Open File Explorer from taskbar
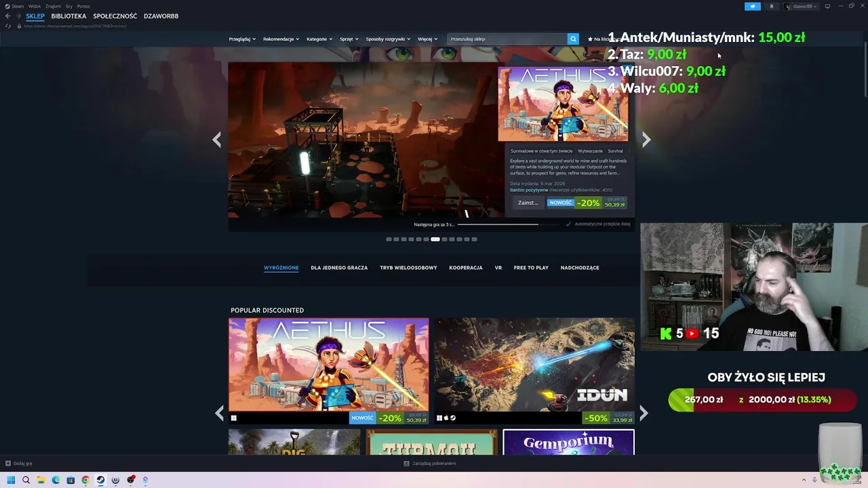This screenshot has height=488, width=868. coord(41,480)
